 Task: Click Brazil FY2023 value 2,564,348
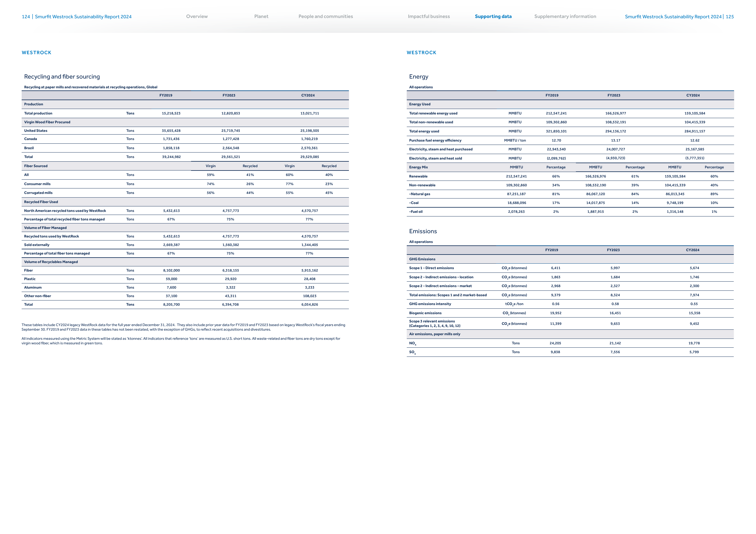(x=230, y=148)
